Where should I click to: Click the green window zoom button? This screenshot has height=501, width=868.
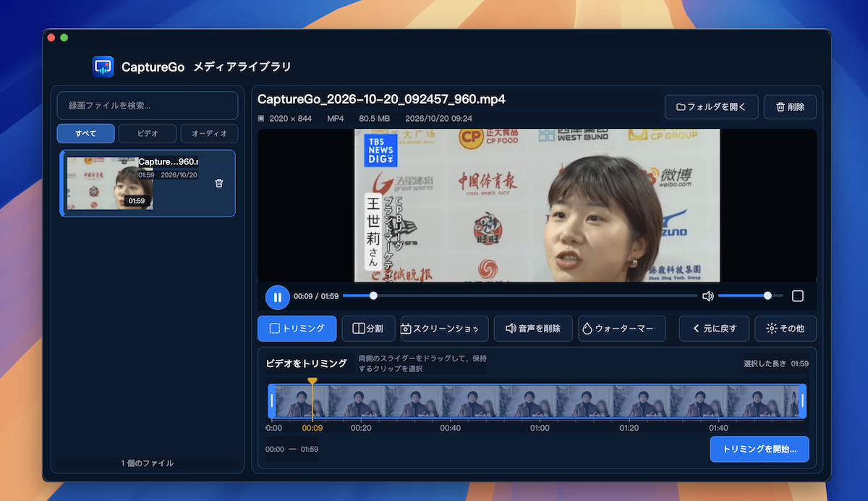tap(64, 37)
